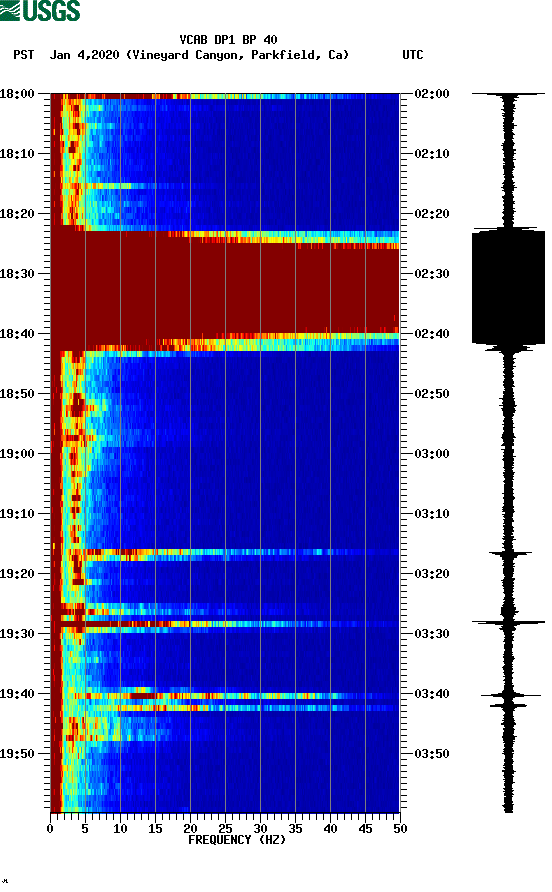Click the 18:00 PST time label

[17, 94]
